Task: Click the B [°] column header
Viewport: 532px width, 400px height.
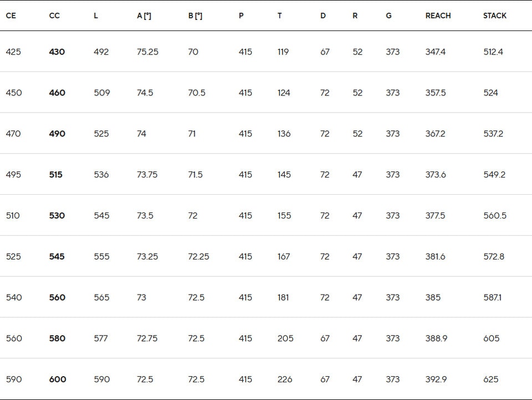Action: [x=195, y=16]
